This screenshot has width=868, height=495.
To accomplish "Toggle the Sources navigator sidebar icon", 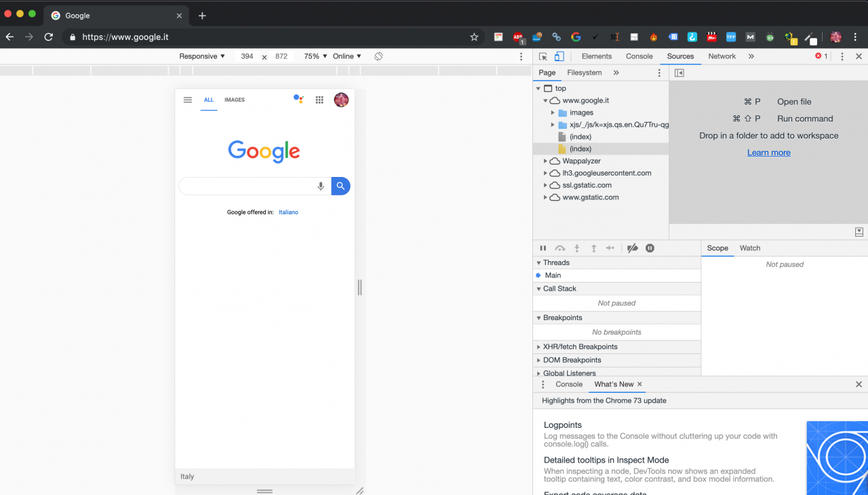I will coord(679,73).
